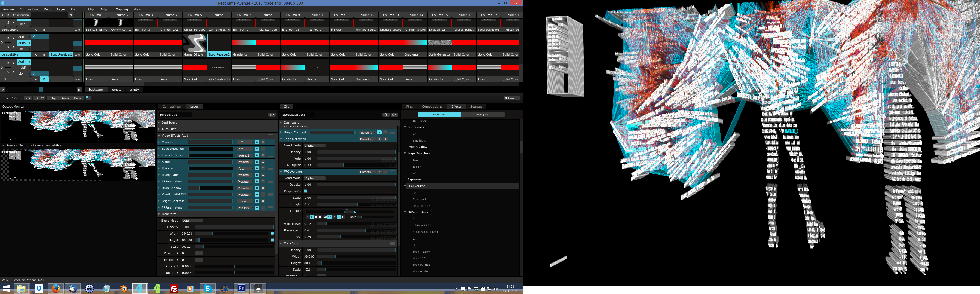The image size is (980, 294).
Task: Select the Game Of Life clip thumbnail
Action: 194,43
